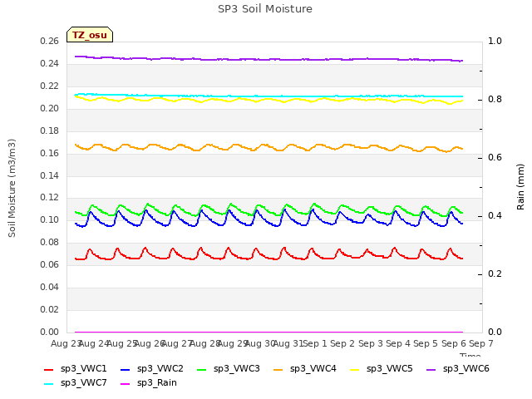This screenshot has width=532, height=399.
Task: Click the blue sp3_VWC2 legend swatch
Action: tap(126, 369)
